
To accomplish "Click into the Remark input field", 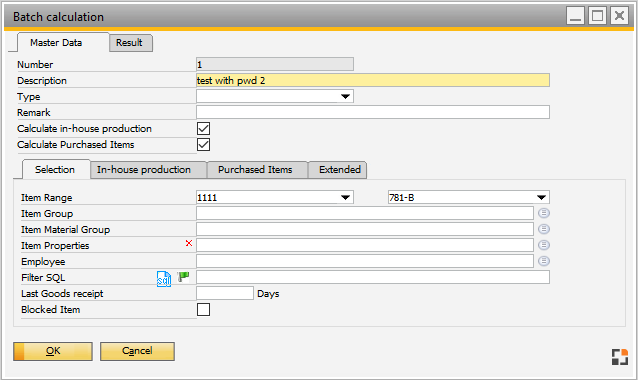I will tap(373, 112).
